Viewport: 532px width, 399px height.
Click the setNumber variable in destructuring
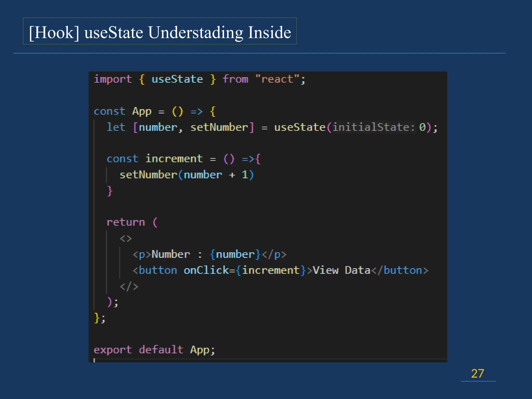click(x=219, y=127)
